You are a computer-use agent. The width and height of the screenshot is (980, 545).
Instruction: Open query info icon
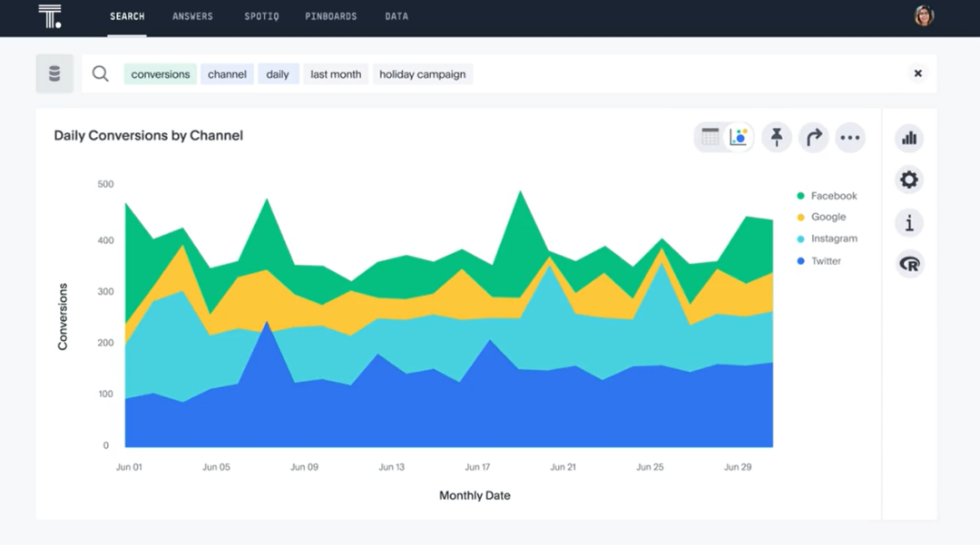point(908,222)
